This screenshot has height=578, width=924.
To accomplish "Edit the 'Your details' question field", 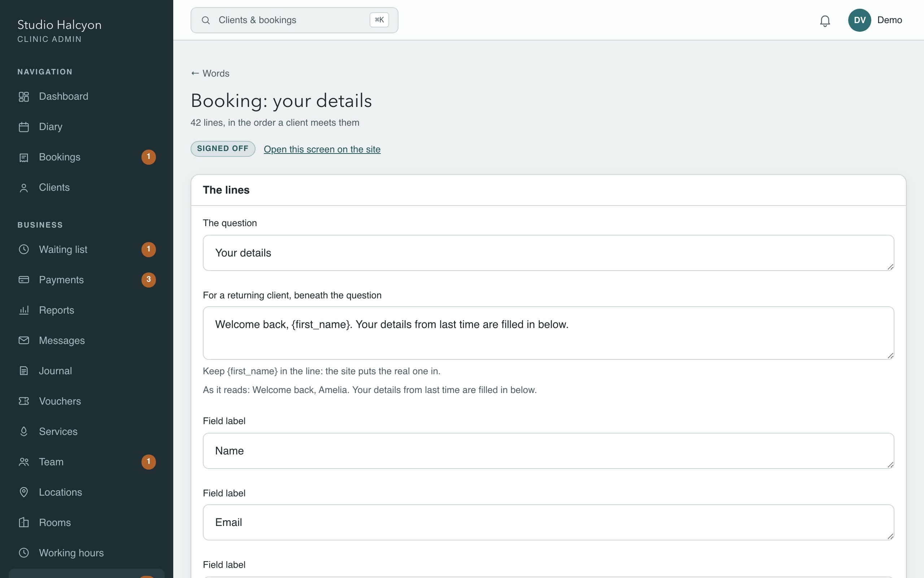I will point(548,253).
